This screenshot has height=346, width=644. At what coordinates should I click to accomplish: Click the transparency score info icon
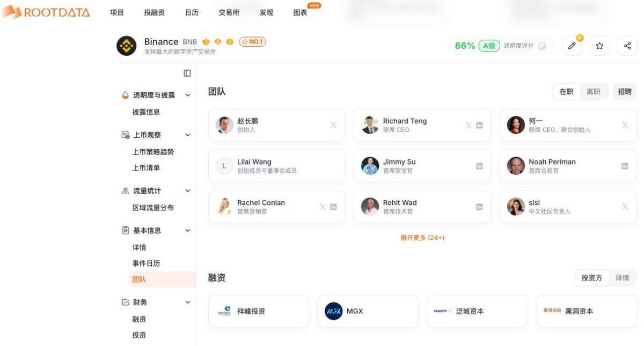point(542,46)
